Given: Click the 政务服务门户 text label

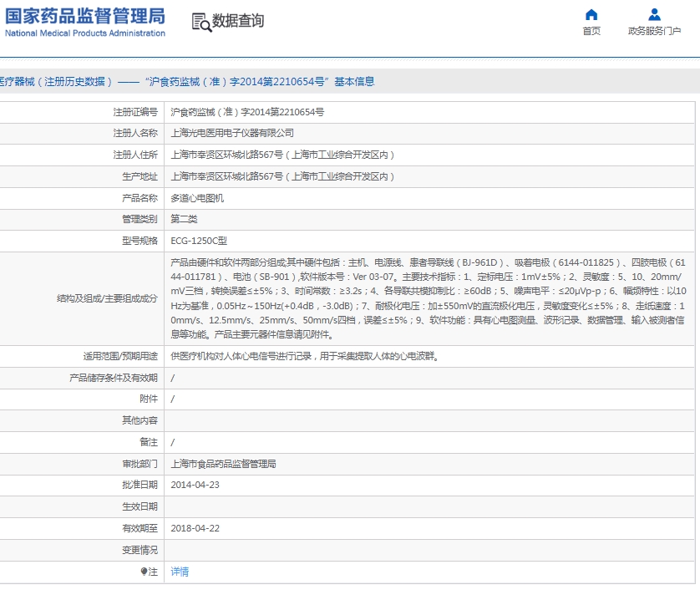Looking at the screenshot, I should click(654, 31).
